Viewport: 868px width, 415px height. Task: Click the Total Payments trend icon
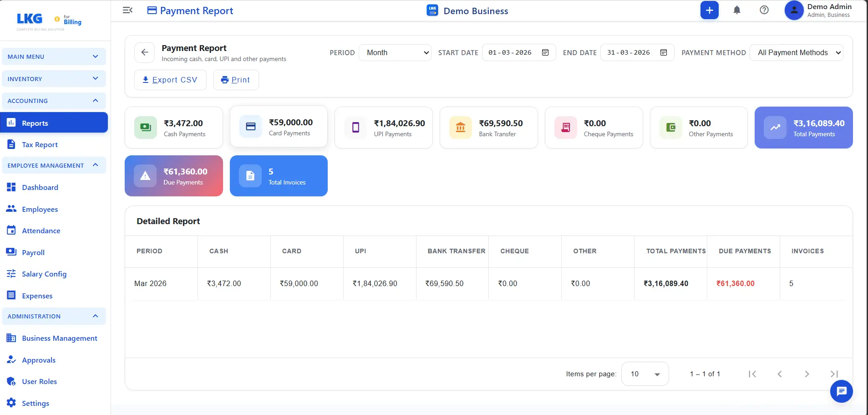click(x=775, y=128)
